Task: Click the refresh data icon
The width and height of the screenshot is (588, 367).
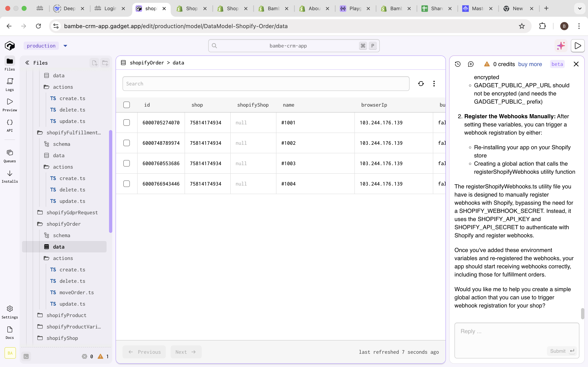Action: tap(421, 84)
